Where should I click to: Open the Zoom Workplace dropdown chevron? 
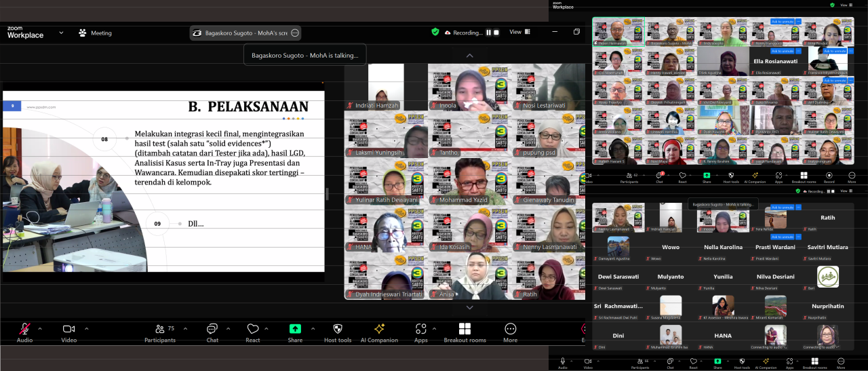tap(61, 33)
